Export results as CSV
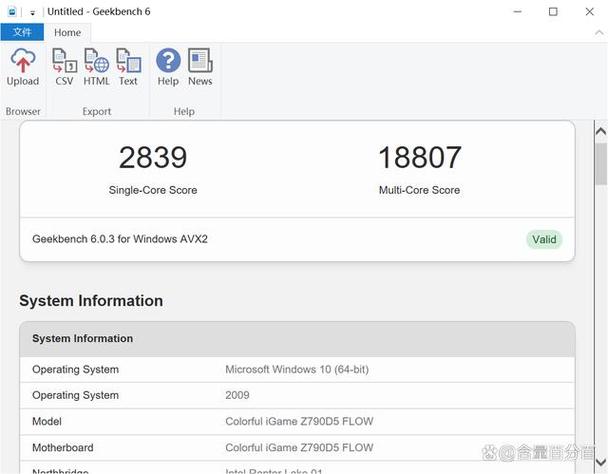Image resolution: width=608 pixels, height=474 pixels. [64, 67]
